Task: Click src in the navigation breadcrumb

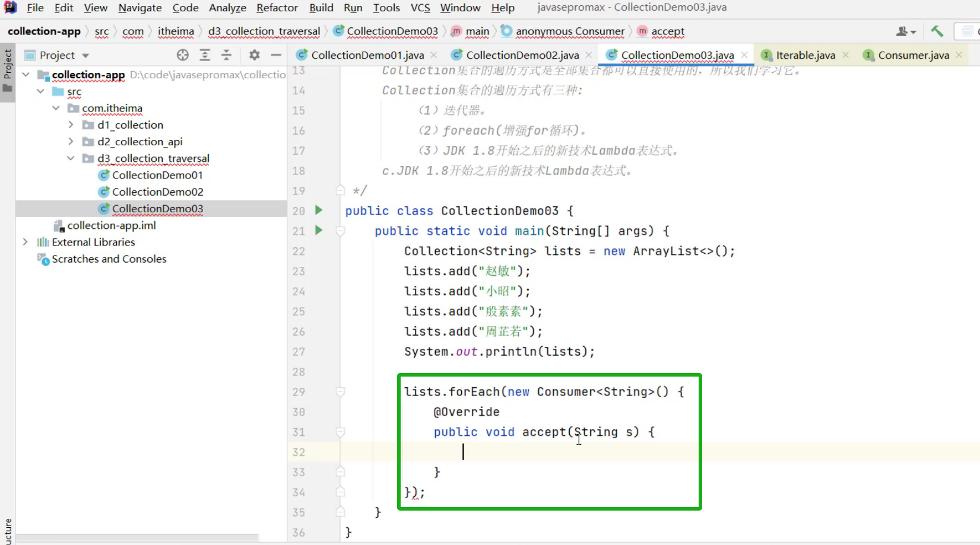Action: click(102, 31)
